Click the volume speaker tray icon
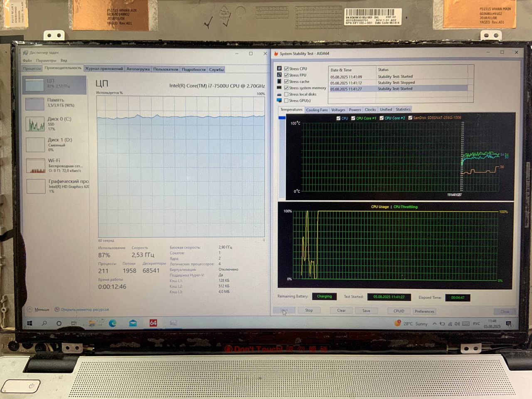The image size is (532, 399). tap(457, 324)
